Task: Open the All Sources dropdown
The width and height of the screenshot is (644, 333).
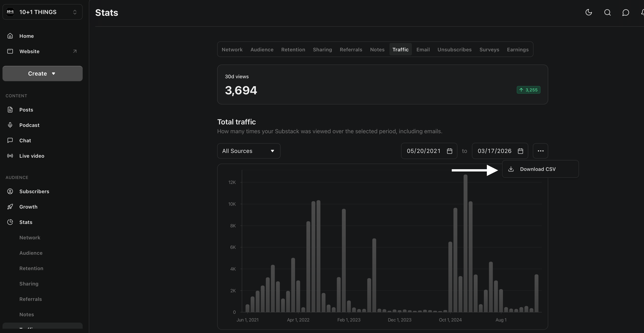Action: 248,151
